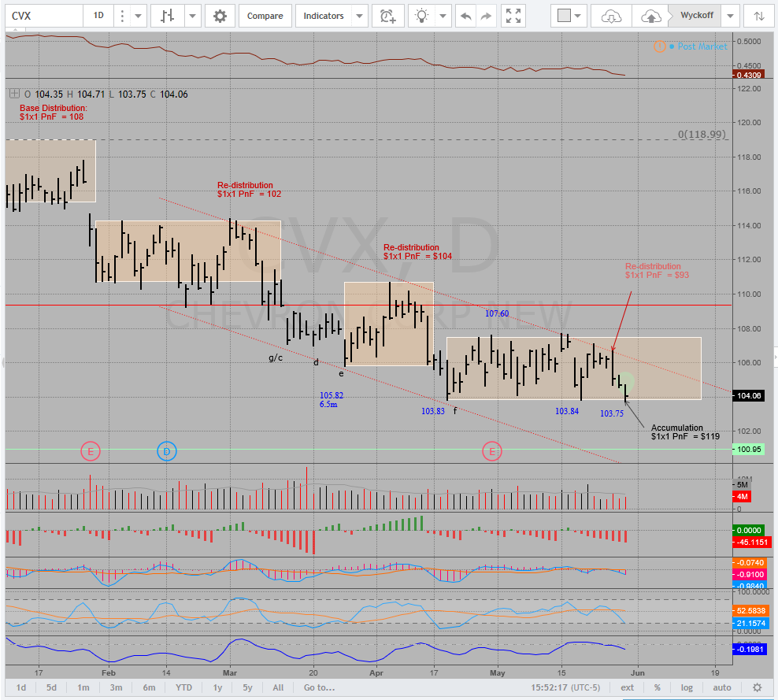The width and height of the screenshot is (778, 700).
Task: Create an alert with the alarm clock icon
Action: coord(387,16)
